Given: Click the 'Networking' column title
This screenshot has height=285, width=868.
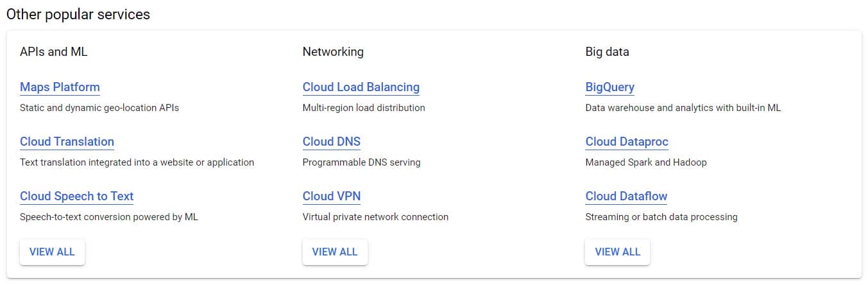Looking at the screenshot, I should pyautogui.click(x=333, y=52).
